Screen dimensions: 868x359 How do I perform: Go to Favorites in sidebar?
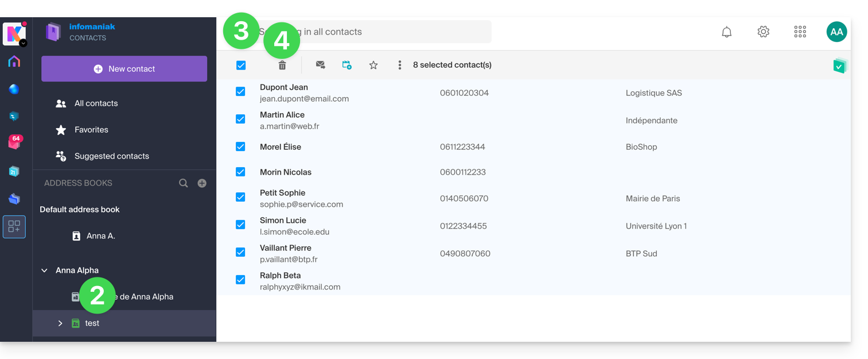[91, 130]
